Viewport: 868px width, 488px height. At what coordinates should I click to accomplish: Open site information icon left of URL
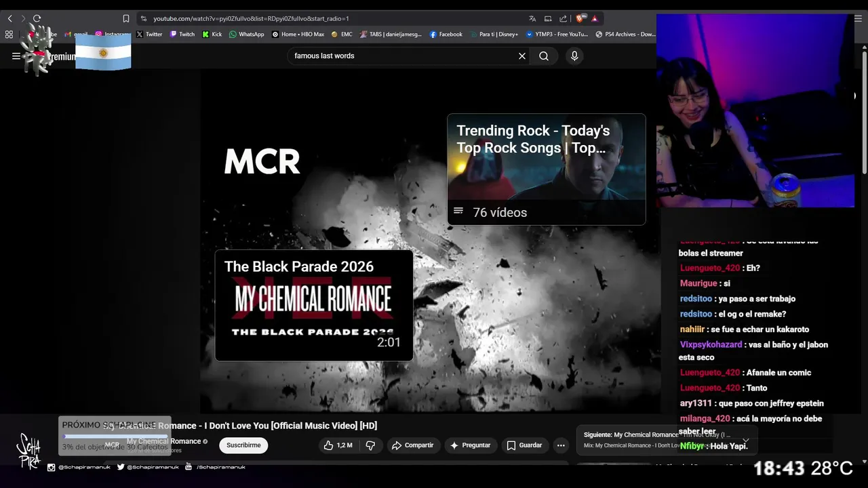(143, 18)
